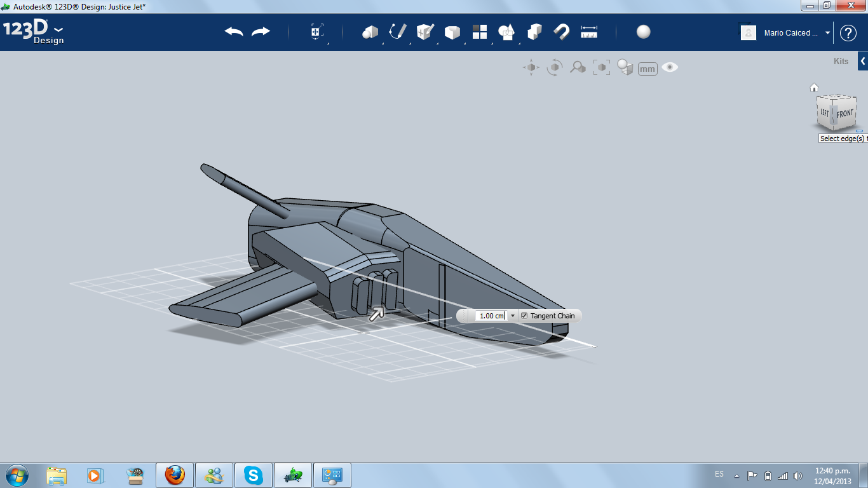Open the taskbar clock showing 12:40 p.m.

click(x=832, y=476)
